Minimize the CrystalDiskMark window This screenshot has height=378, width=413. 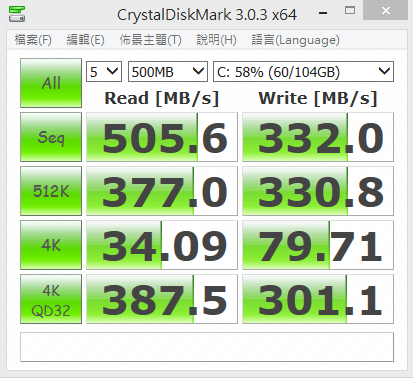(x=323, y=13)
